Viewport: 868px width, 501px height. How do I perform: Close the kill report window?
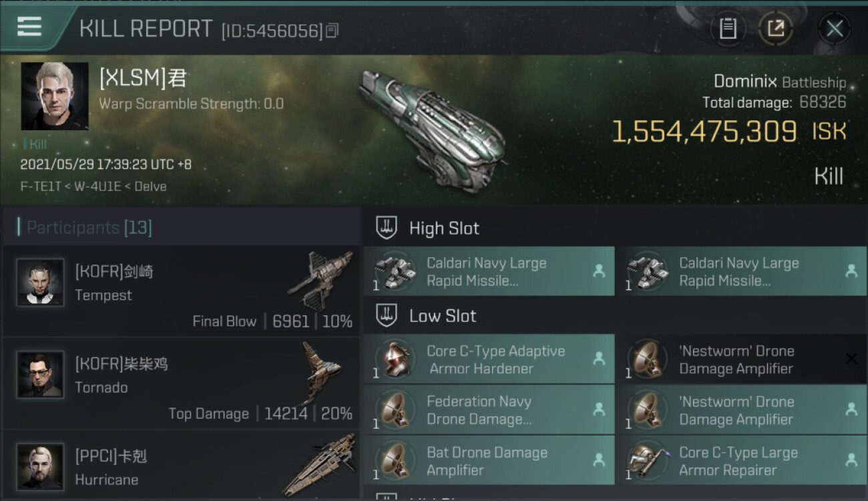[x=835, y=29]
